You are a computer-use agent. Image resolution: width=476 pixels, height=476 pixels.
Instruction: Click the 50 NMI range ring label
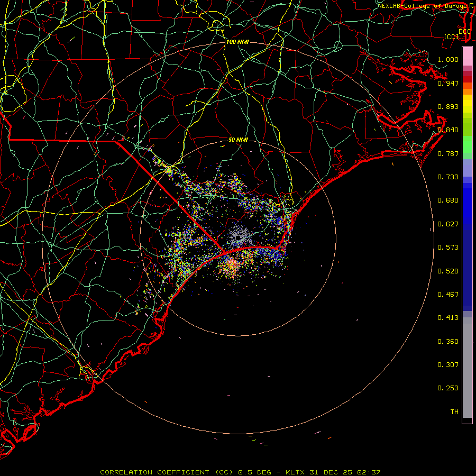[239, 140]
